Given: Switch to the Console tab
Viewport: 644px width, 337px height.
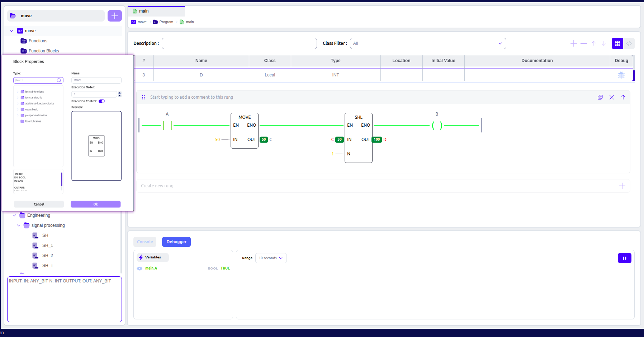Looking at the screenshot, I should click(145, 242).
